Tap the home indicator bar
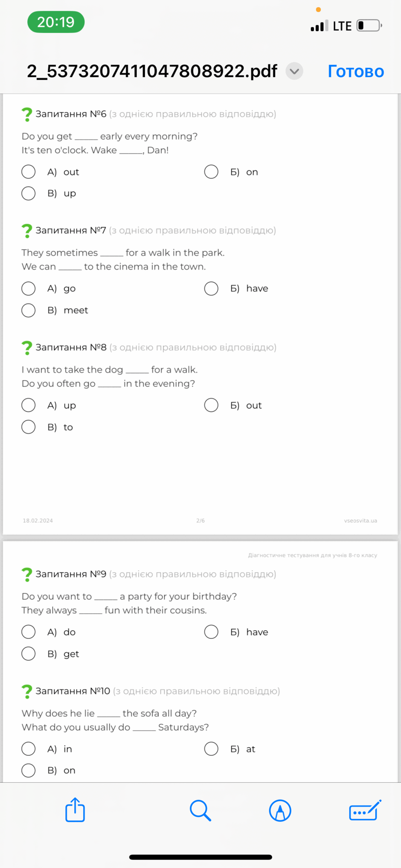Viewport: 401px width, 868px height. pyautogui.click(x=200, y=857)
